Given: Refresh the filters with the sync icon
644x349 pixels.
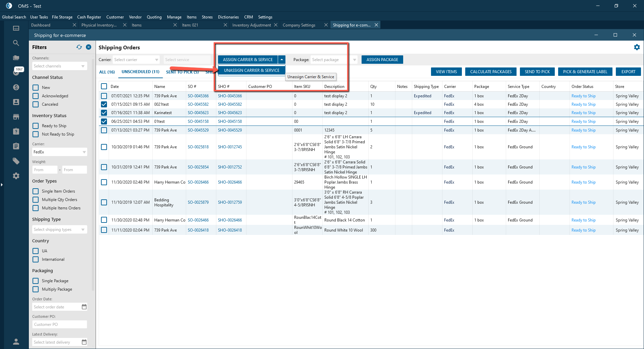Looking at the screenshot, I should 79,47.
